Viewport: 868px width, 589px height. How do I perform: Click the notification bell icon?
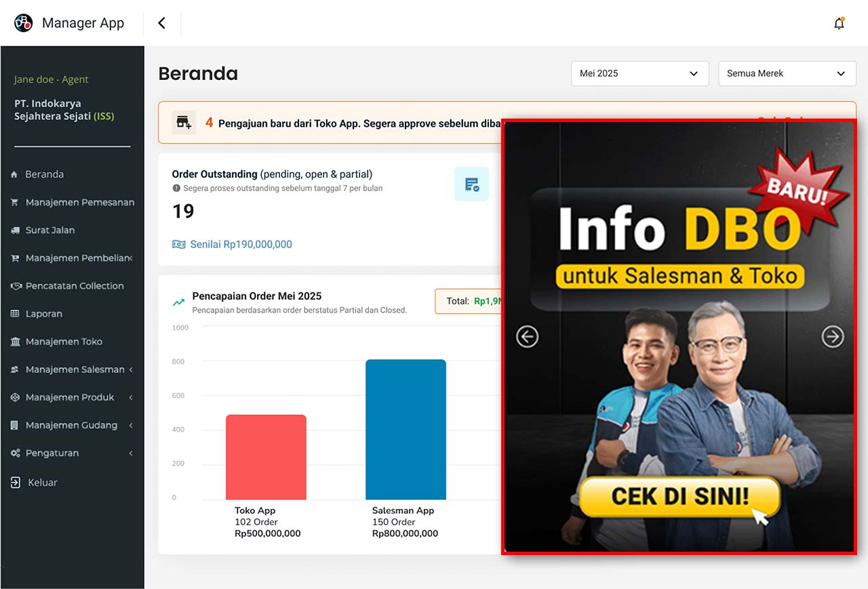[839, 24]
